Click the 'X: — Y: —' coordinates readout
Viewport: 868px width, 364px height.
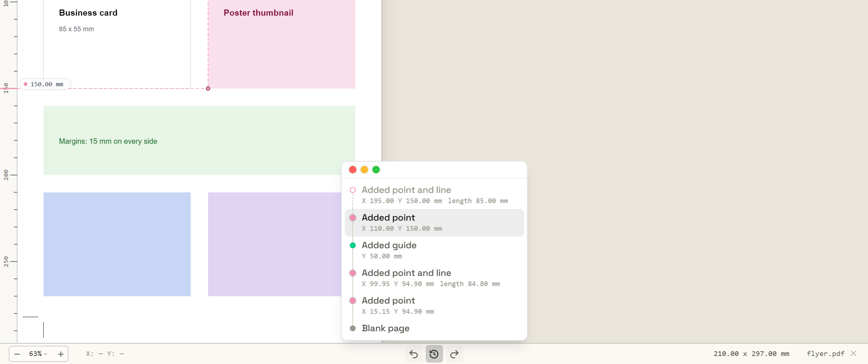pyautogui.click(x=105, y=354)
